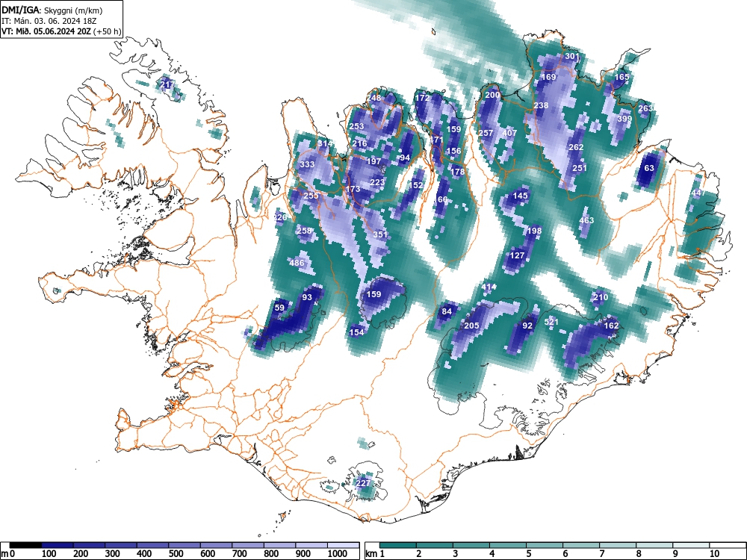Click the map value 314
747x560 pixels.
point(325,143)
